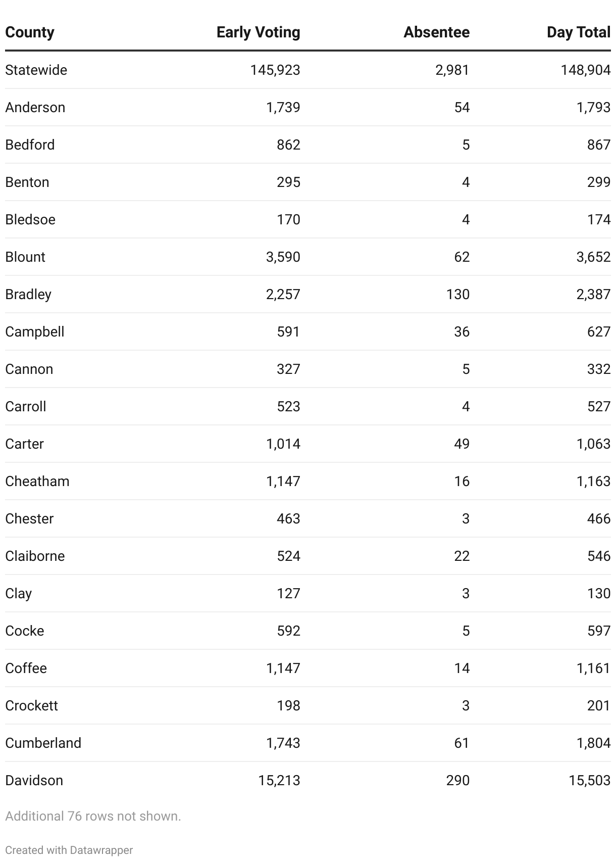The width and height of the screenshot is (616, 862).
Task: Click the Statewide day total 148,904
Action: (x=585, y=70)
